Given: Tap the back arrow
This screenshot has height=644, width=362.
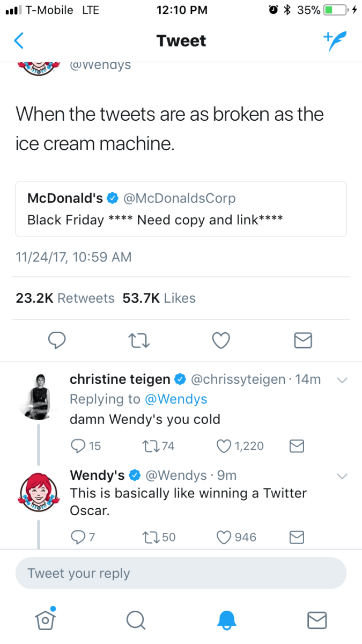Looking at the screenshot, I should point(19,41).
